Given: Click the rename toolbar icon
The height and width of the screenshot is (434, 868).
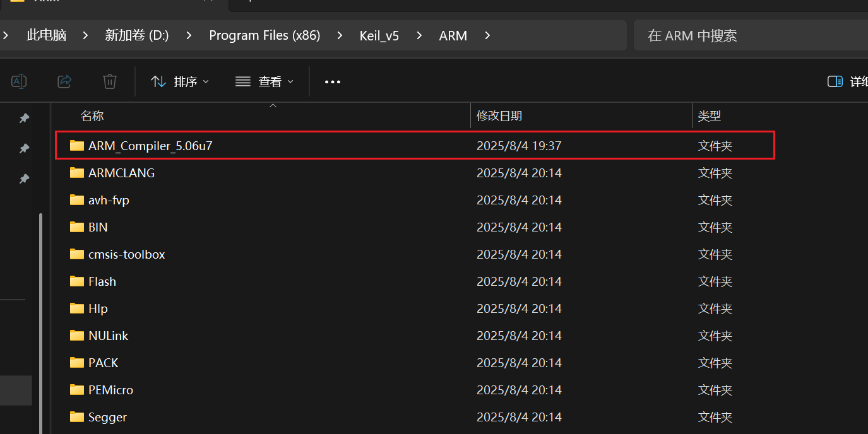Looking at the screenshot, I should click(20, 81).
